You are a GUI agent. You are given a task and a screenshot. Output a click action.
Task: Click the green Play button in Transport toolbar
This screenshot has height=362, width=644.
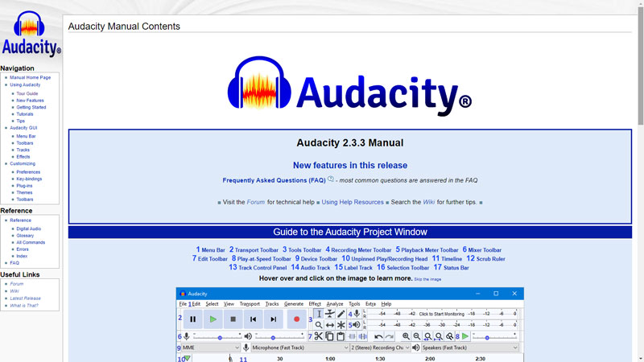[213, 319]
